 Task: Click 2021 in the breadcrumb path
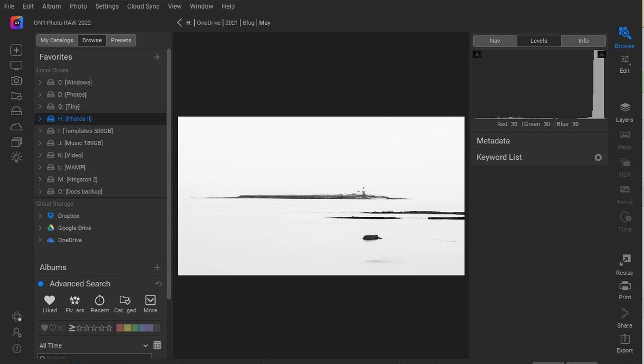click(231, 23)
